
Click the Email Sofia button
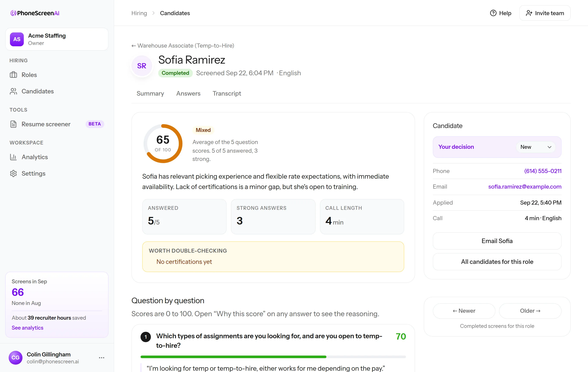pos(497,241)
